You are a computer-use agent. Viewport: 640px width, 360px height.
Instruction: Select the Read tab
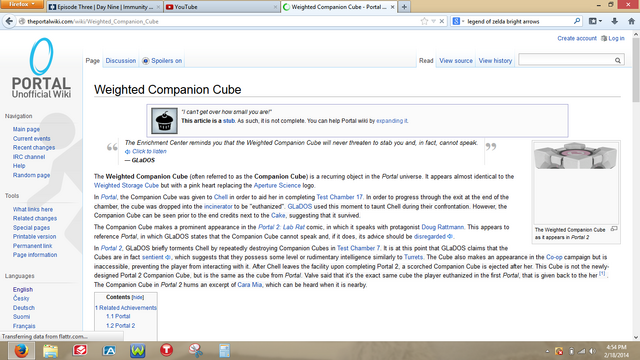[x=426, y=60]
